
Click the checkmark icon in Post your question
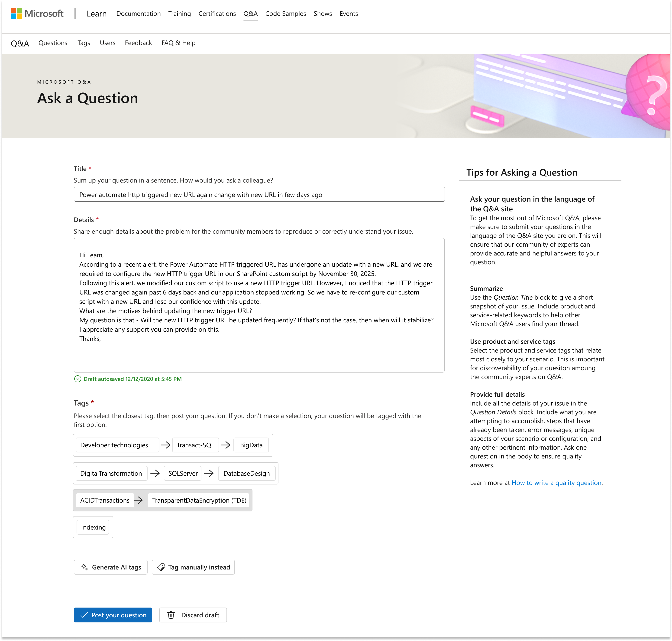pyautogui.click(x=84, y=615)
